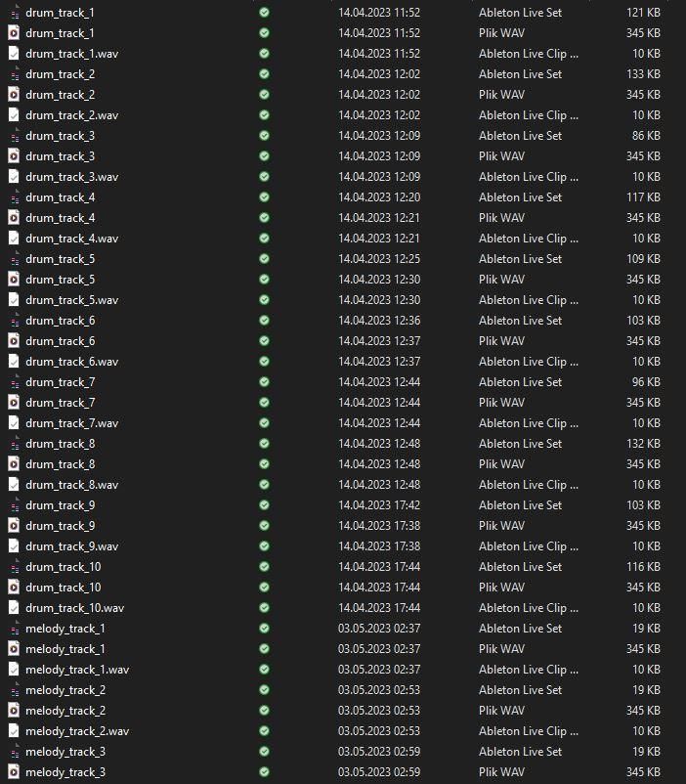
Task: Select the Live Set icon of drum_track_8
Action: [15, 443]
